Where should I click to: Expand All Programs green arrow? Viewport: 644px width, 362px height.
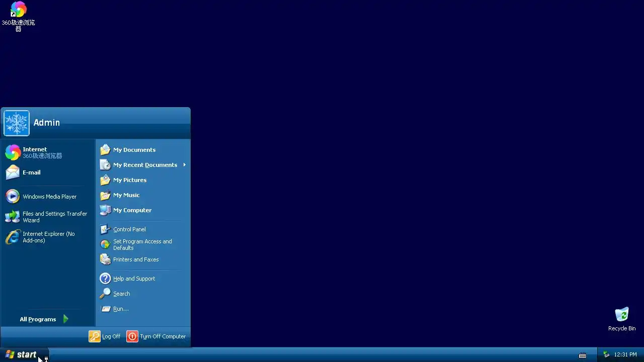66,319
